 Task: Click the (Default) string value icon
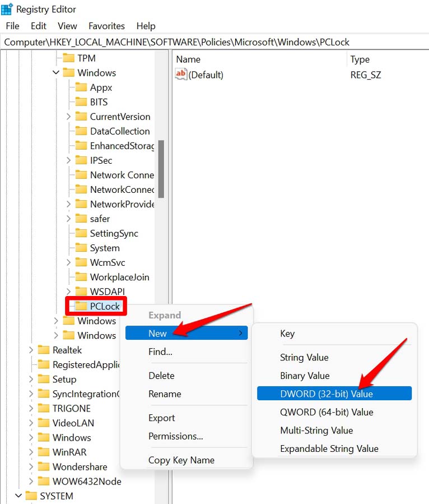[181, 75]
